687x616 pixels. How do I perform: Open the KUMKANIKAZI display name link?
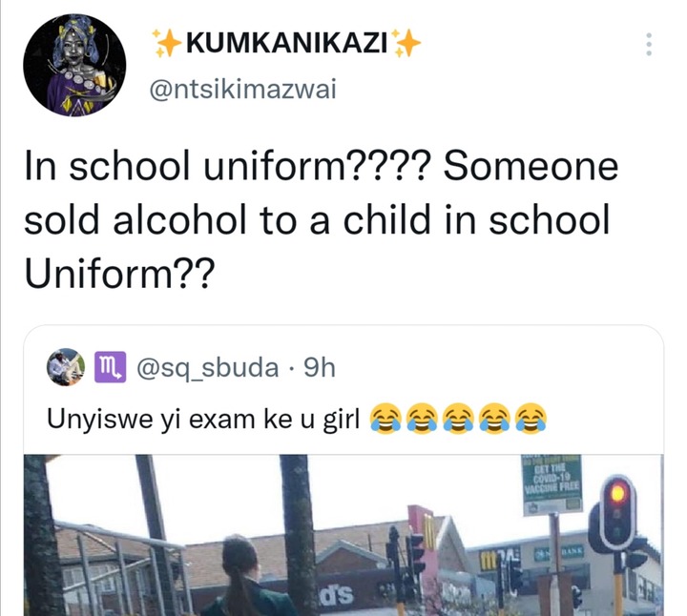click(x=287, y=43)
